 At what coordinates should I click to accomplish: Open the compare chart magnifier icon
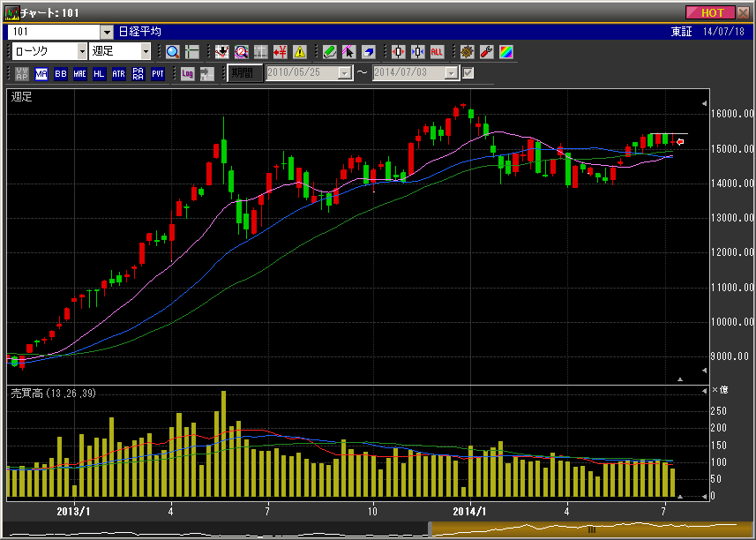tap(241, 51)
